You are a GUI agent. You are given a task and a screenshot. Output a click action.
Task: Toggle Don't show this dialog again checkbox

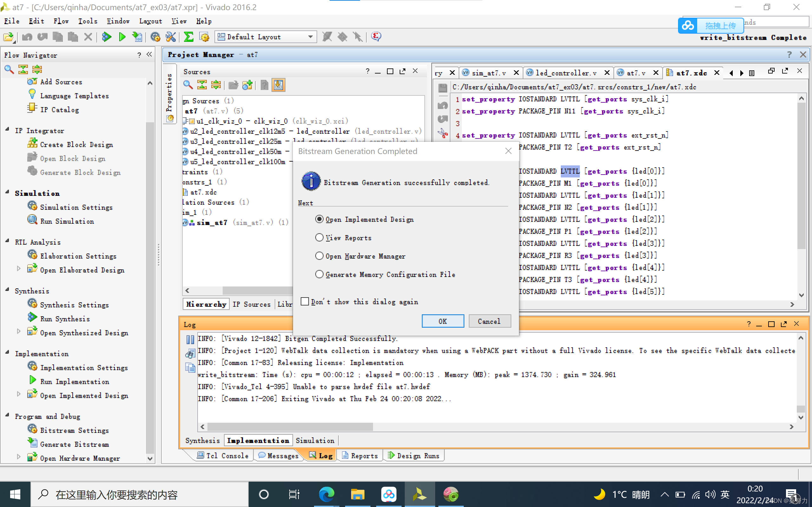tap(304, 301)
